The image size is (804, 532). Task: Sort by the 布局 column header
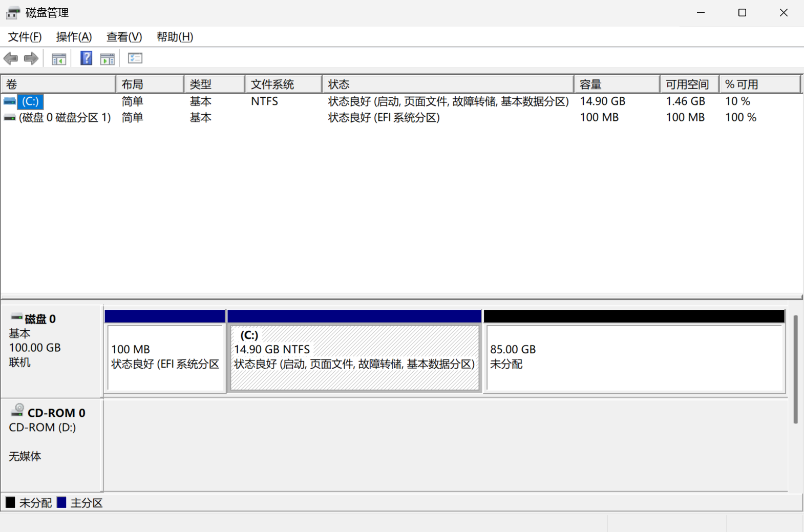pyautogui.click(x=150, y=84)
